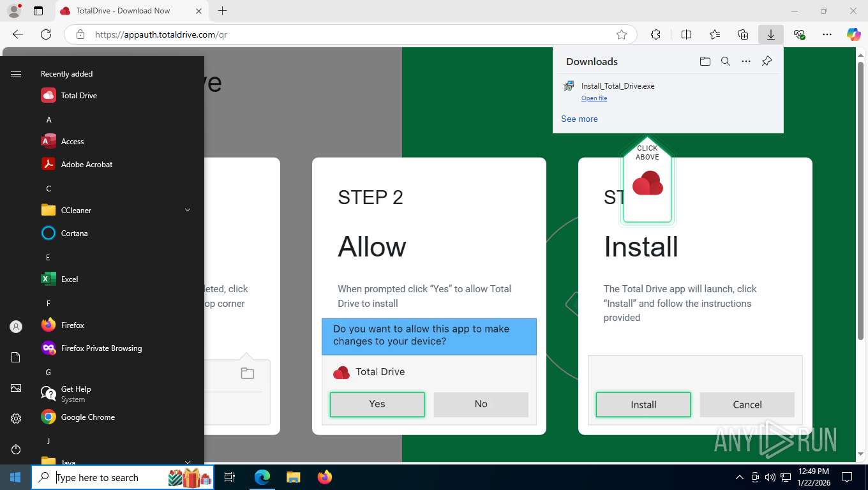Jump to letter C app group
868x490 pixels.
49,189
